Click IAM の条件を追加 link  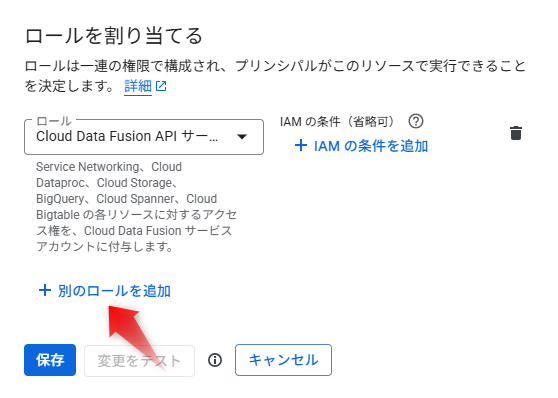tap(371, 146)
